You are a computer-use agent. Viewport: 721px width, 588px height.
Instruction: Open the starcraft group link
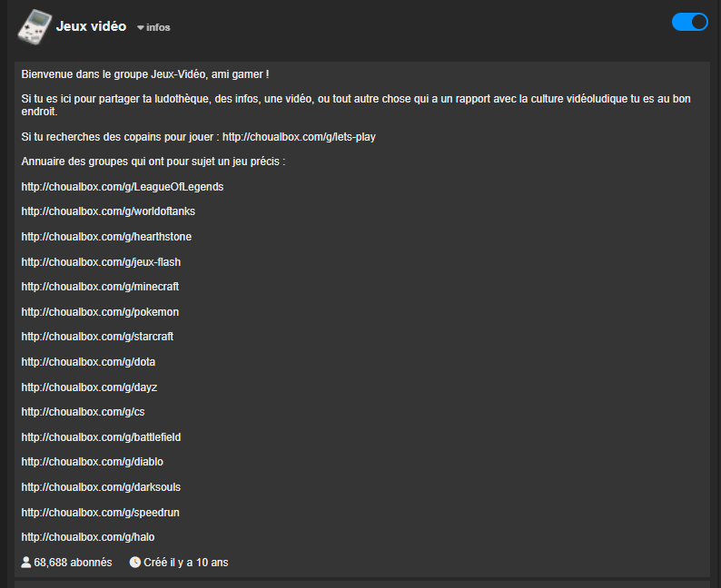(x=97, y=337)
